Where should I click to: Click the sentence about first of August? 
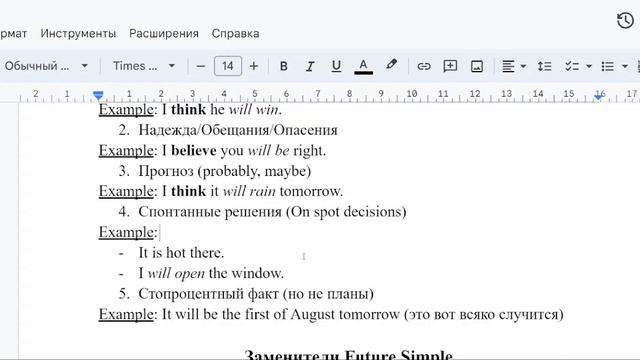point(362,314)
